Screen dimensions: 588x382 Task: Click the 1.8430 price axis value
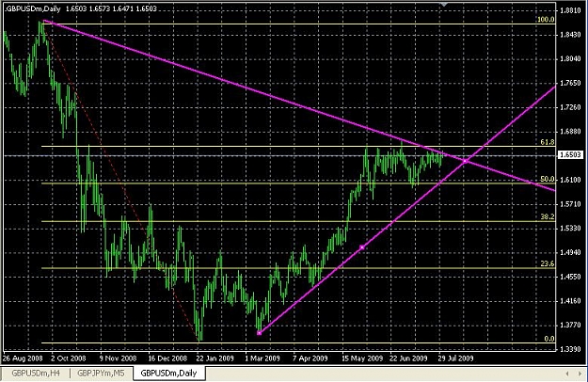click(570, 35)
